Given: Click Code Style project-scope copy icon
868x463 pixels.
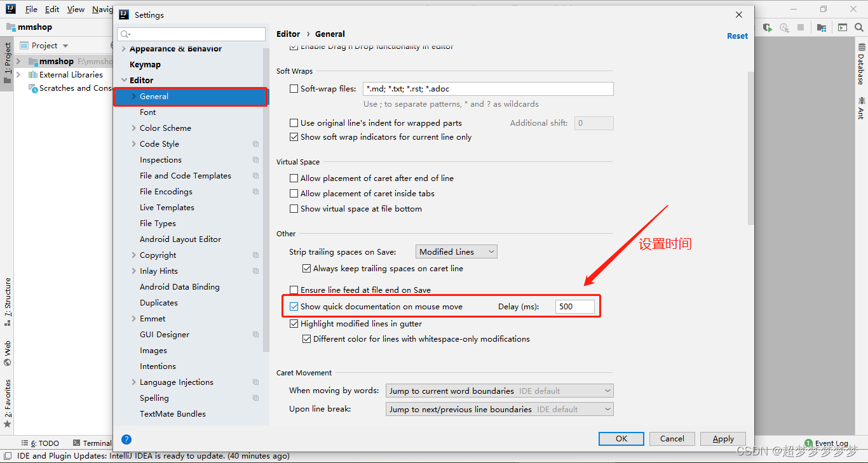Looking at the screenshot, I should [256, 144].
